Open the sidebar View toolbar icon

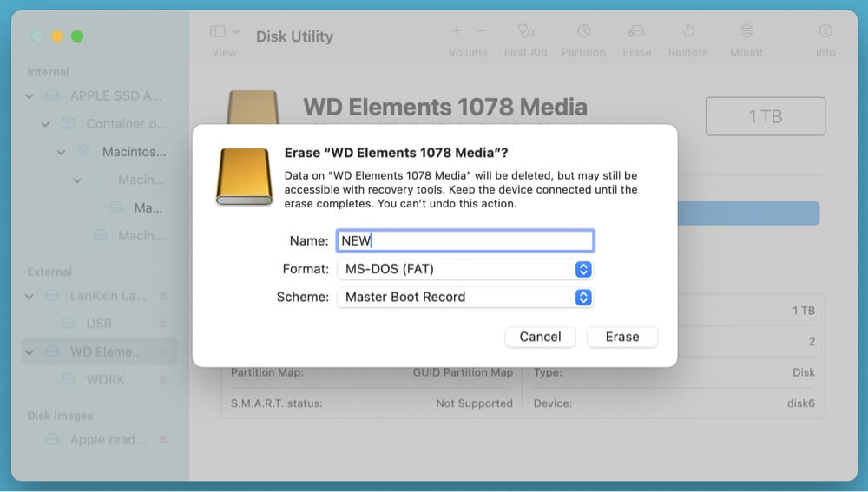[x=218, y=31]
